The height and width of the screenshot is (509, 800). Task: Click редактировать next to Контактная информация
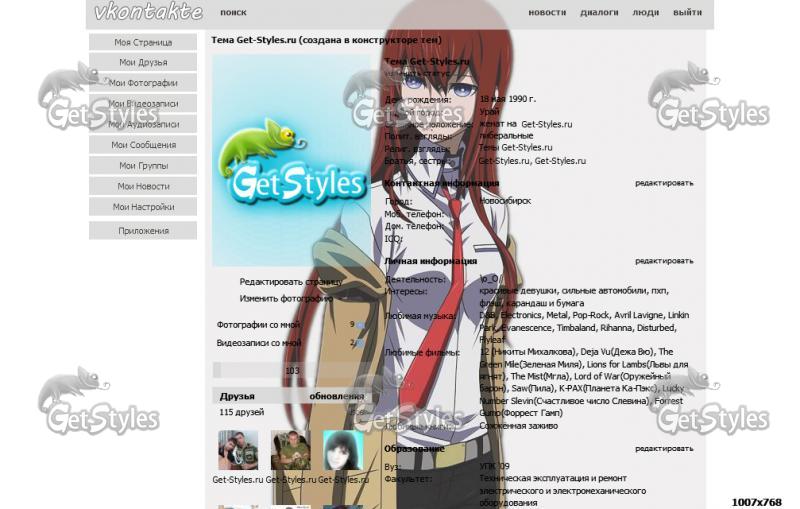pyautogui.click(x=664, y=183)
